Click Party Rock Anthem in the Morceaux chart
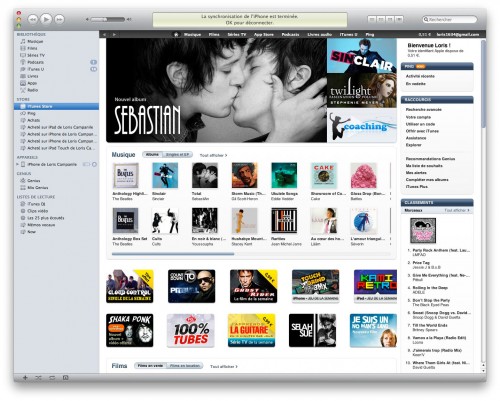 point(441,250)
